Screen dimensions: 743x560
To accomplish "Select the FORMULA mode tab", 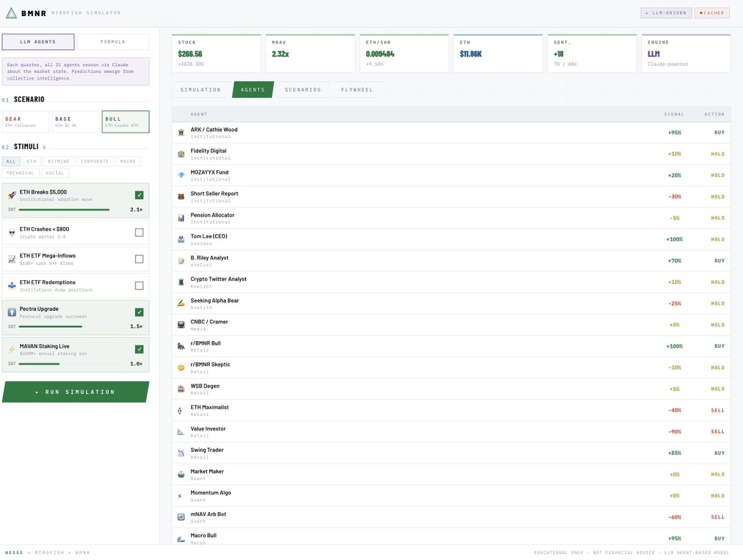I will click(x=112, y=42).
